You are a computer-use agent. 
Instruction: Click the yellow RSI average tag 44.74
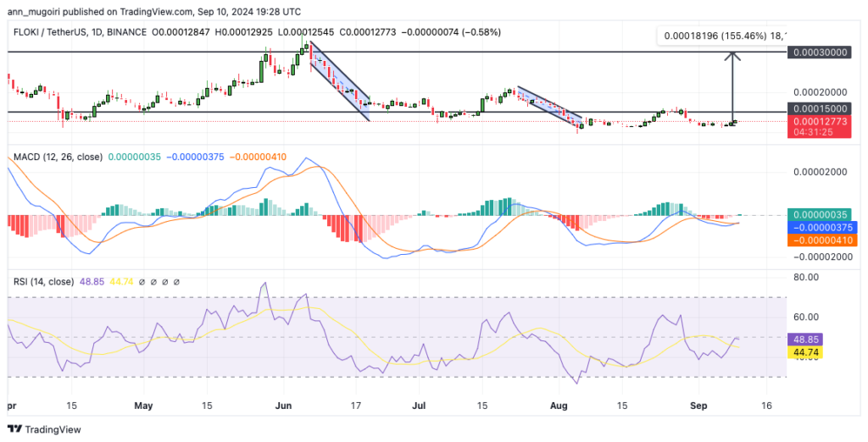[x=805, y=352]
